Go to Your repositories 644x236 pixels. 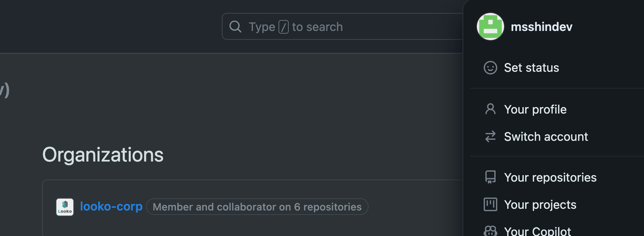[x=550, y=178]
